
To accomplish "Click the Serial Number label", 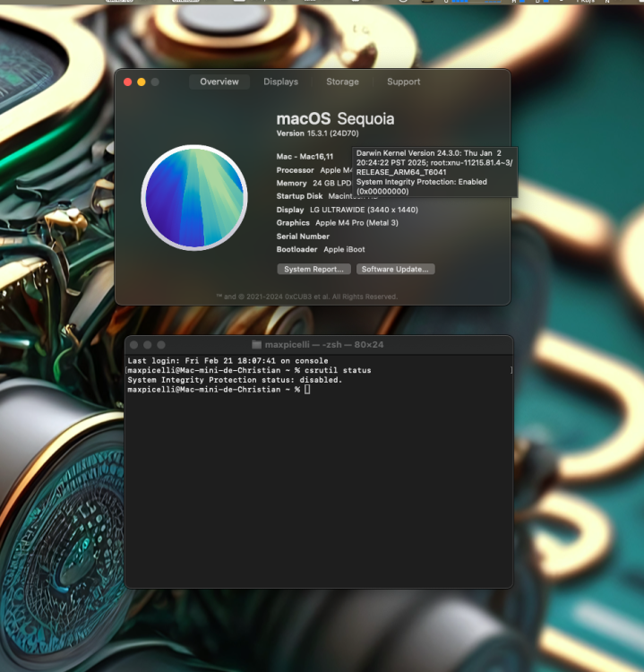I will coord(303,237).
